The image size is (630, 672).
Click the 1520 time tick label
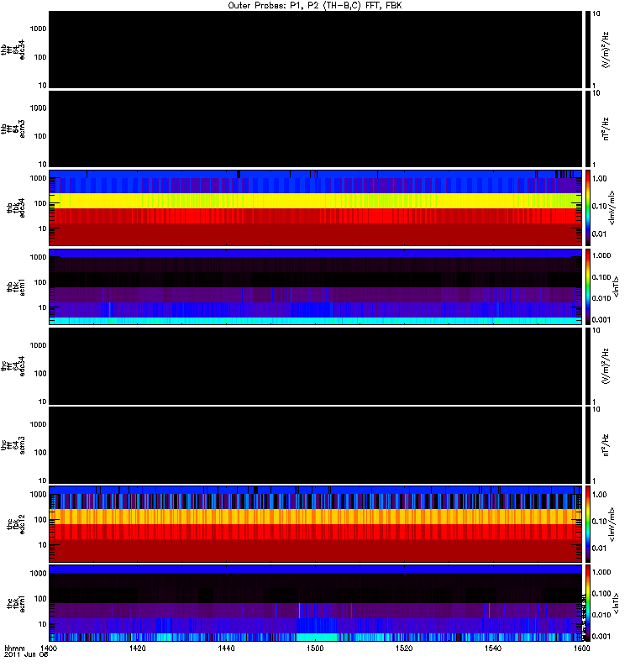point(404,648)
